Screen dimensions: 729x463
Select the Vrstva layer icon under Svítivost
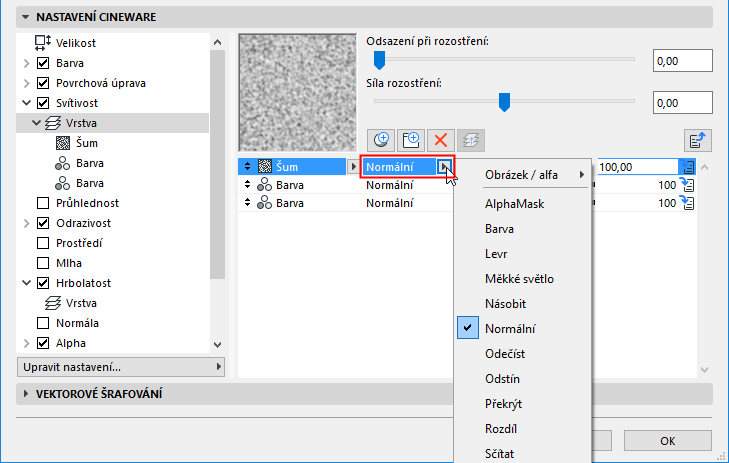point(53,123)
